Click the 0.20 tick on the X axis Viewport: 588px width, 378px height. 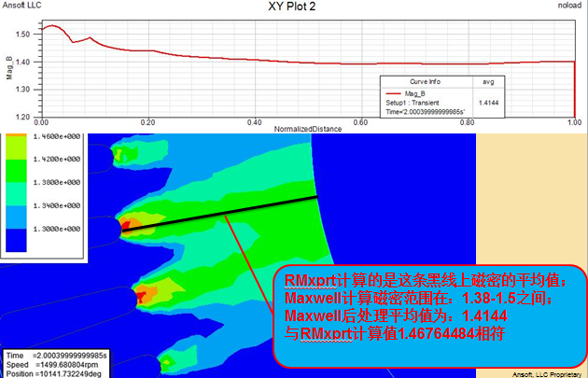point(148,122)
